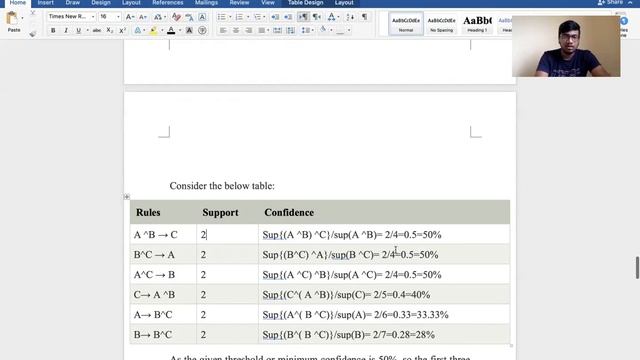Image resolution: width=640 pixels, height=360 pixels.
Task: Click the Support cell for A ^B → C
Action: (x=227, y=235)
